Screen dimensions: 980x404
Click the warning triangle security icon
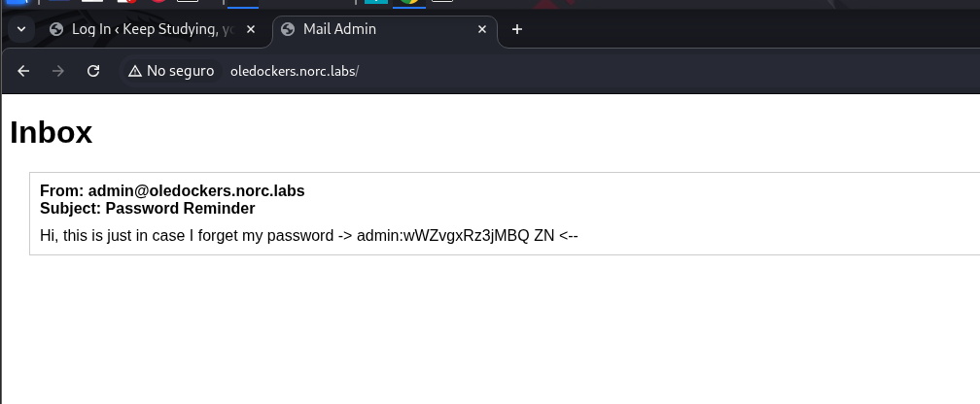135,71
